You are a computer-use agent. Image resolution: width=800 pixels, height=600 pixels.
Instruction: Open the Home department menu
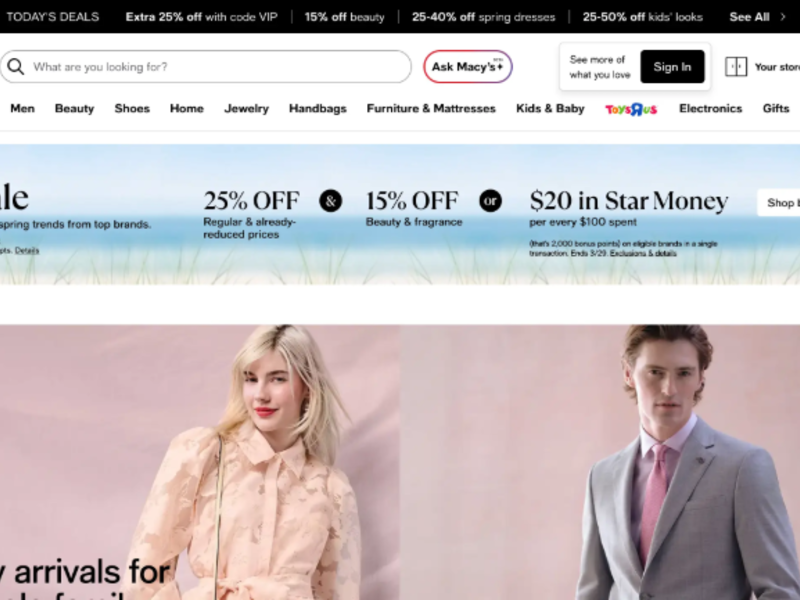[x=186, y=108]
